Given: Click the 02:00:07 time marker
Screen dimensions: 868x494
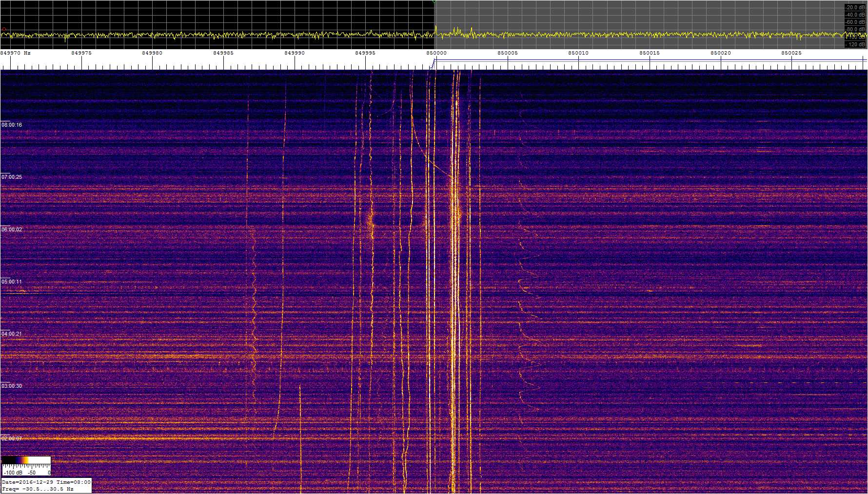Looking at the screenshot, I should coord(12,438).
